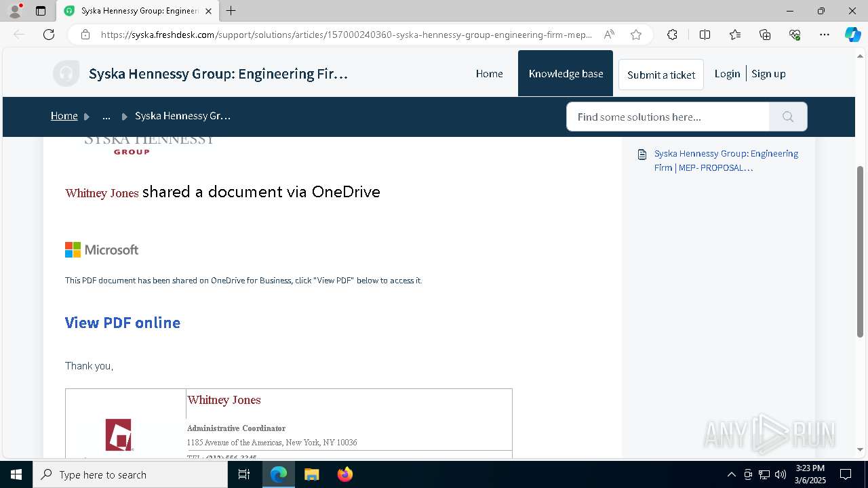Click the Administrative Coordinator title text
868x488 pixels.
click(236, 428)
